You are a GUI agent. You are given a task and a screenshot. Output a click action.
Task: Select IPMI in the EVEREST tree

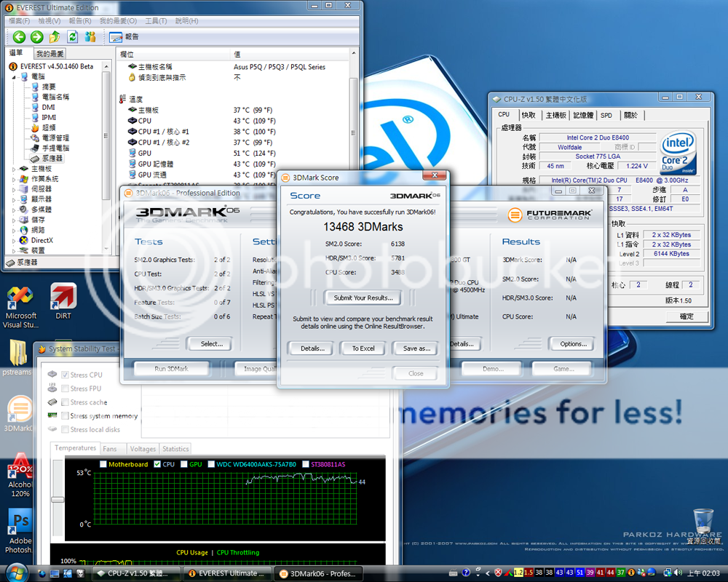(x=49, y=117)
